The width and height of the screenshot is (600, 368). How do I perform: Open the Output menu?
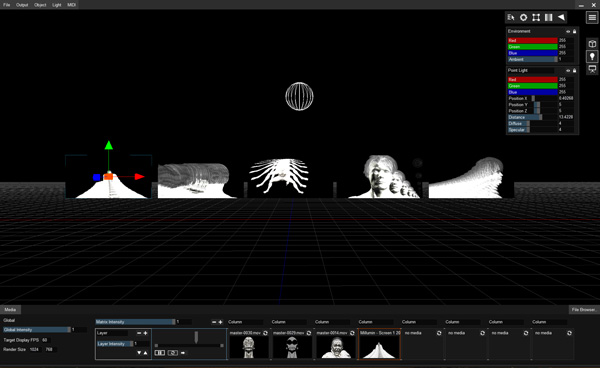pyautogui.click(x=22, y=5)
